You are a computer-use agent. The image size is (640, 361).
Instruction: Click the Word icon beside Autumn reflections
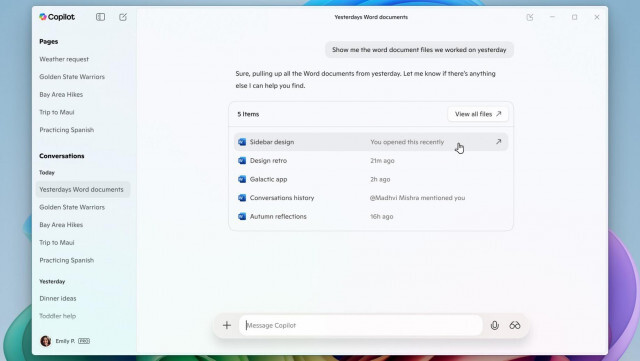tap(242, 216)
